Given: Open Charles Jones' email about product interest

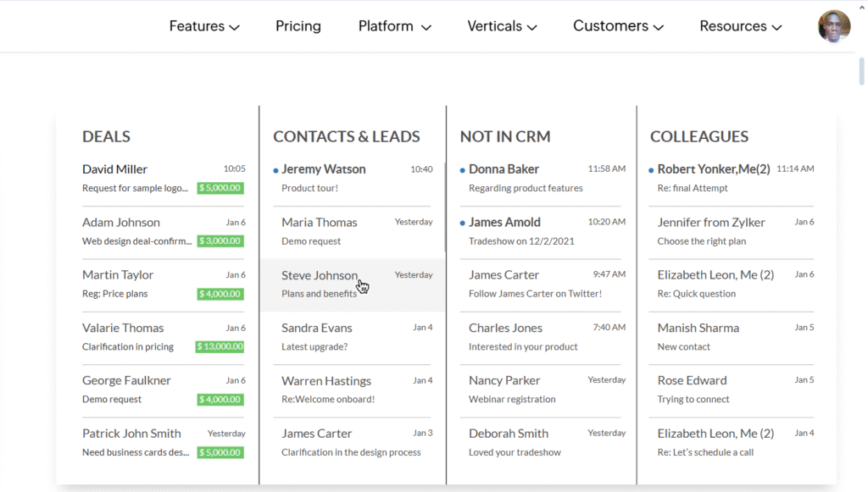Looking at the screenshot, I should pyautogui.click(x=542, y=337).
